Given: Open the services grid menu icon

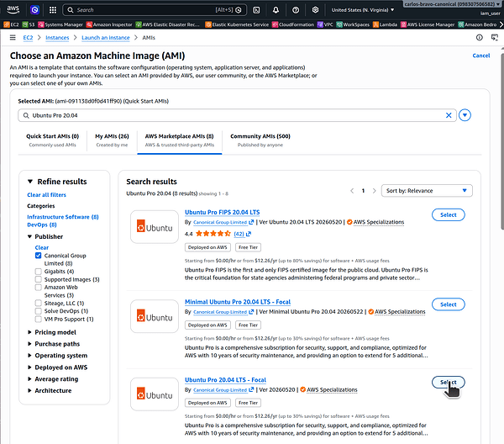Looking at the screenshot, I should (x=53, y=10).
